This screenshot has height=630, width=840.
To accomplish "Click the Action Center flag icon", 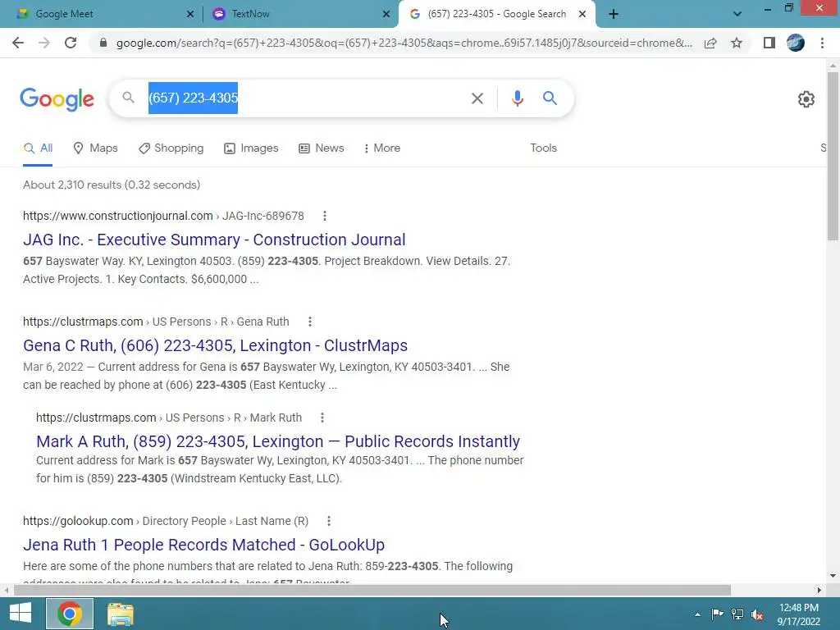I will (717, 614).
